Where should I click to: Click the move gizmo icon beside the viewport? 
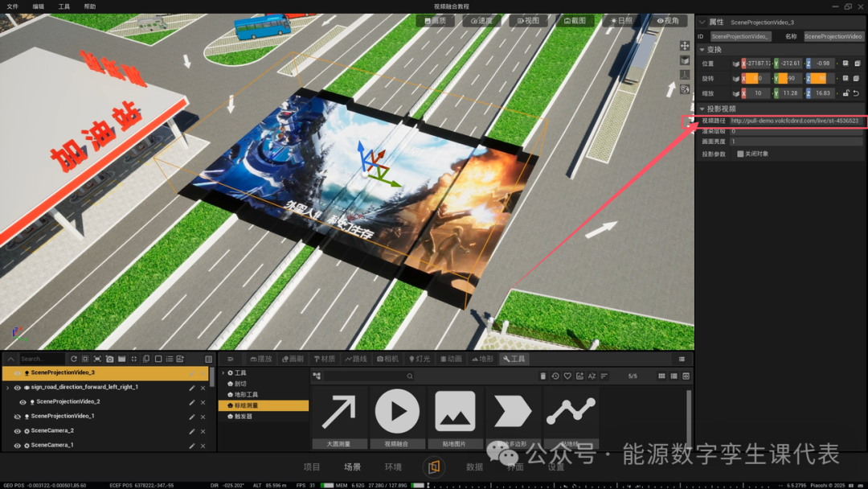(685, 46)
